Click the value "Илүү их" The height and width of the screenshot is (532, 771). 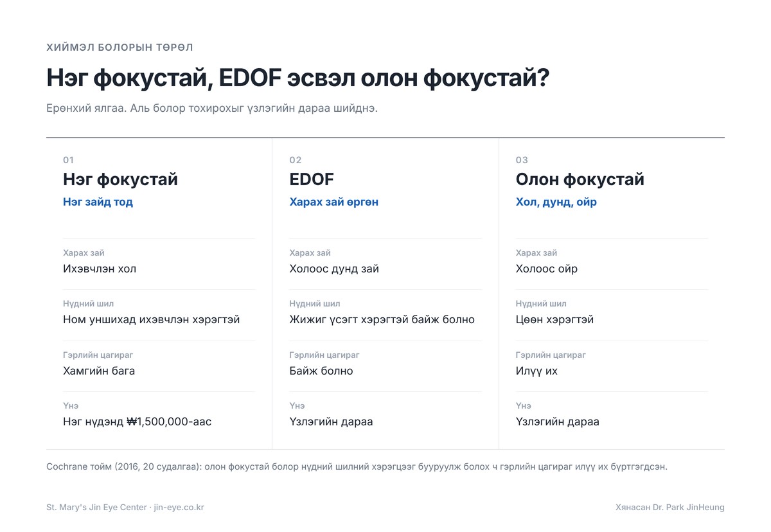tap(536, 371)
